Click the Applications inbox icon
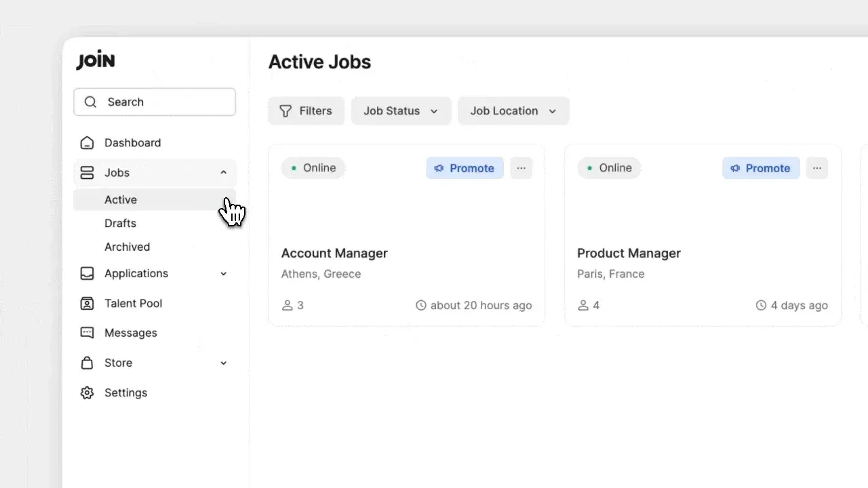The width and height of the screenshot is (868, 488). pyautogui.click(x=87, y=274)
